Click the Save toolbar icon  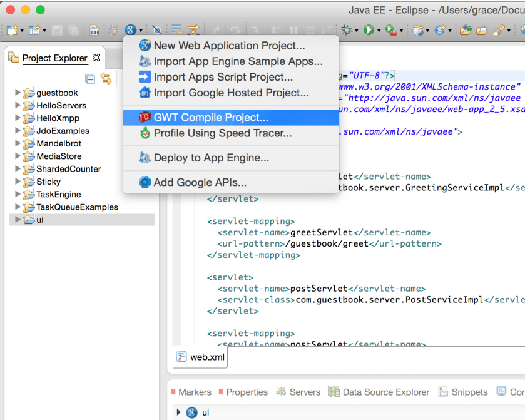57,29
